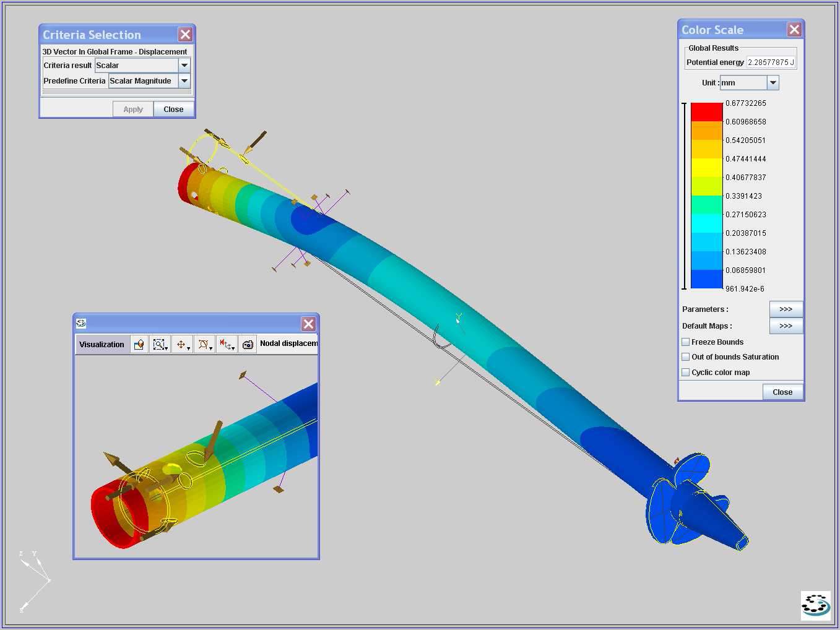Expand Parameters with the >>> button
This screenshot has width=840, height=630.
coord(786,309)
